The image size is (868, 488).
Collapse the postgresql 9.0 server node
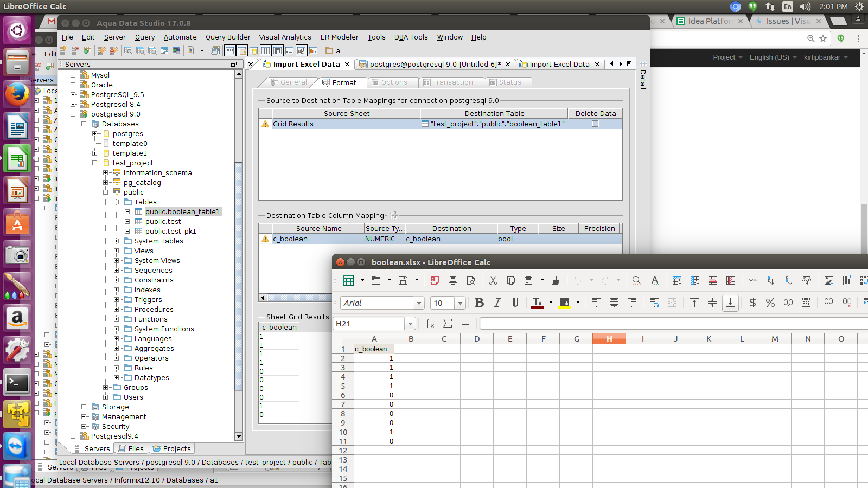(73, 114)
